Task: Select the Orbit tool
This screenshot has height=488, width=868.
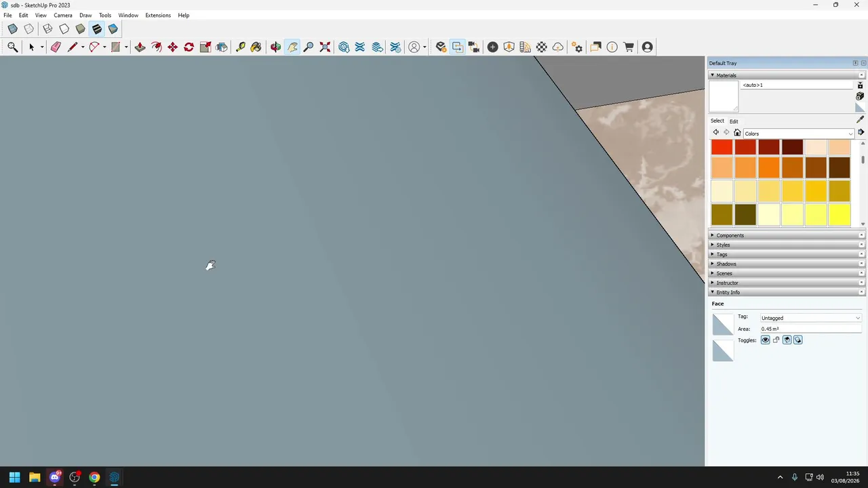Action: click(x=275, y=47)
